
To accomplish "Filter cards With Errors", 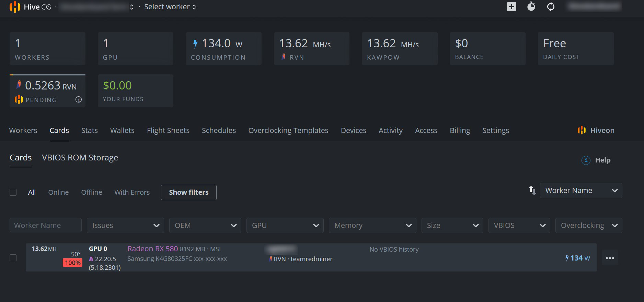I will tap(132, 192).
